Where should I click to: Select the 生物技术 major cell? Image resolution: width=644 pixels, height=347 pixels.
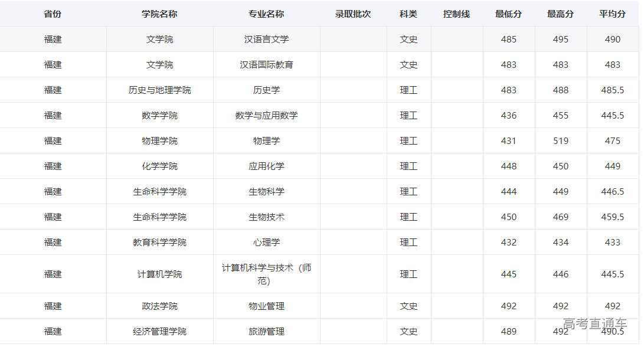click(266, 217)
